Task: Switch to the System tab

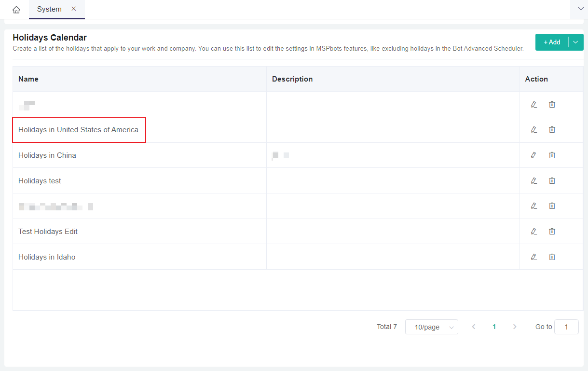Action: pos(49,9)
